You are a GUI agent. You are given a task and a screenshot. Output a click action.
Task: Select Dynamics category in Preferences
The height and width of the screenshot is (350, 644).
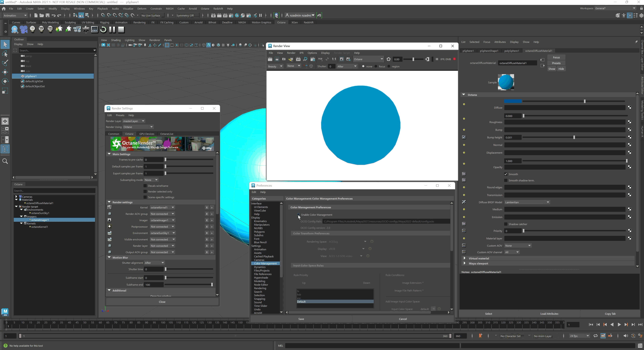pos(260,267)
